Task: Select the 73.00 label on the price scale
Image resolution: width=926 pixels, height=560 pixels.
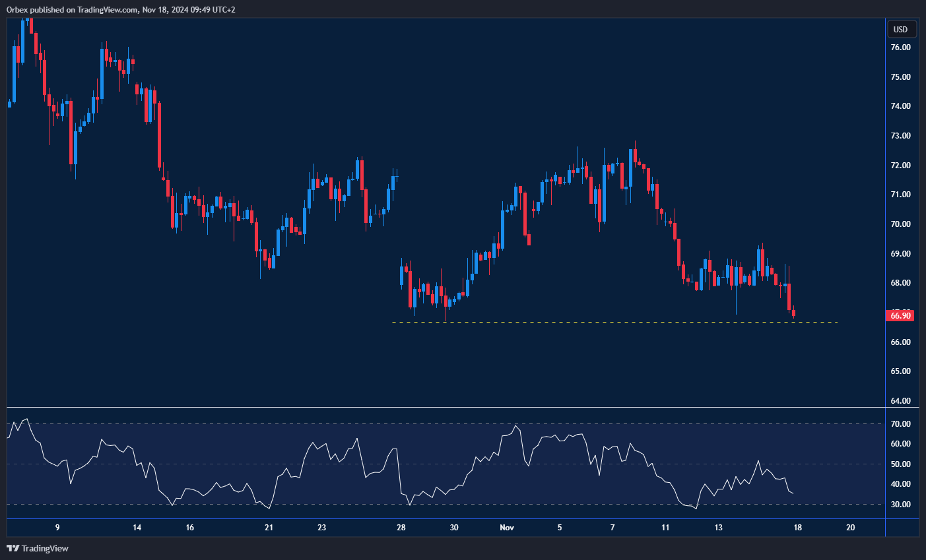Action: (x=900, y=136)
